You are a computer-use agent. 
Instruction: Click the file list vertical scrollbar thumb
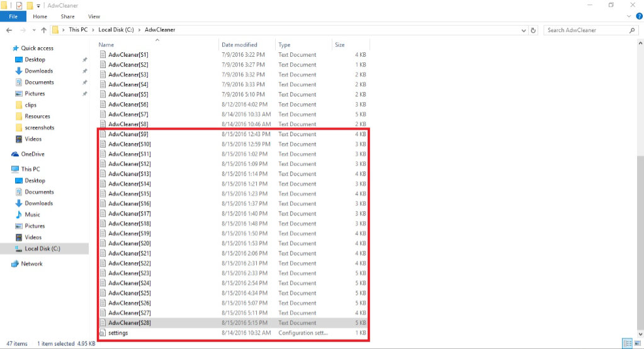[640, 242]
